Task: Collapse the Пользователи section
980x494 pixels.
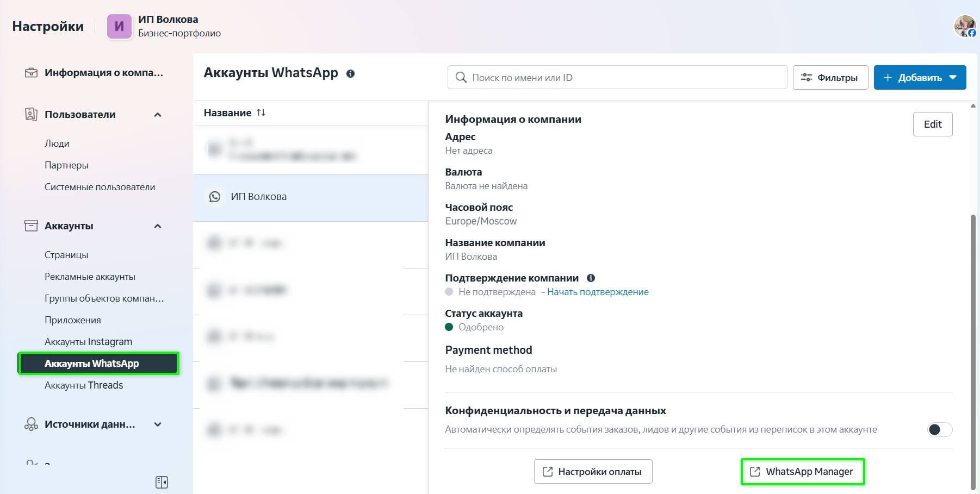Action: (158, 115)
